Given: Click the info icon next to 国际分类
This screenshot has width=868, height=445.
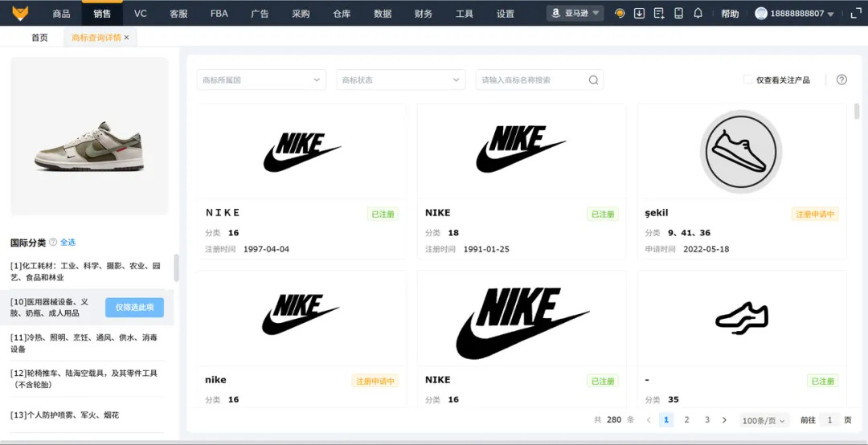Looking at the screenshot, I should click(53, 242).
